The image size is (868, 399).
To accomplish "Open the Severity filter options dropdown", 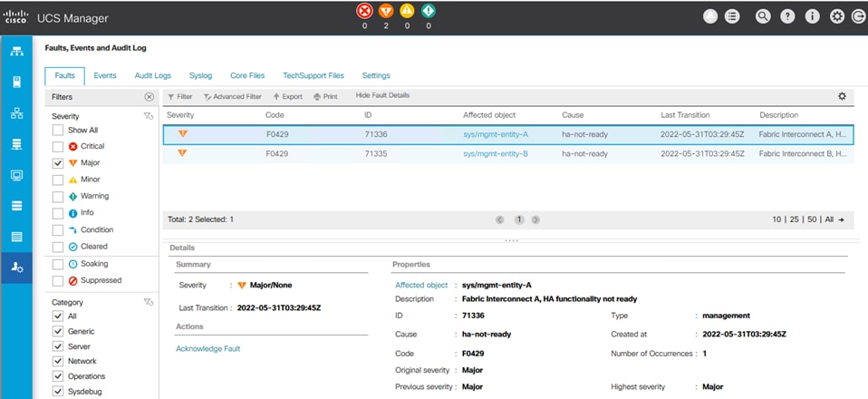I will click(x=148, y=116).
